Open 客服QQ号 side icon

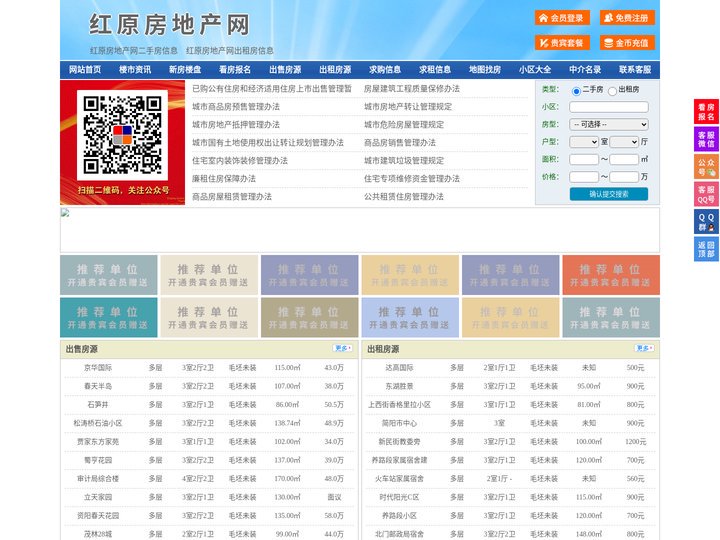[x=706, y=194]
